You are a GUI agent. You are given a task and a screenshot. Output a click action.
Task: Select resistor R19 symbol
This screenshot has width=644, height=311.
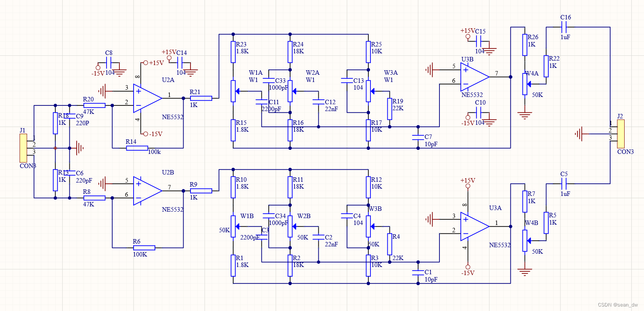[389, 109]
